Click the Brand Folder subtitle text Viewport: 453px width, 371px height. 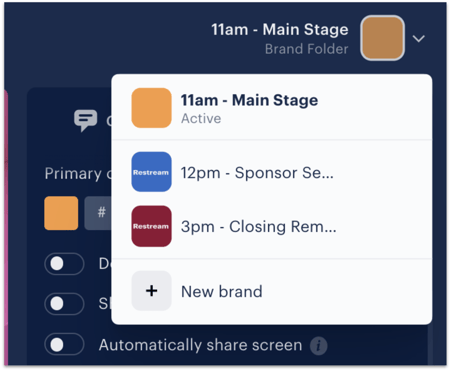pos(307,49)
